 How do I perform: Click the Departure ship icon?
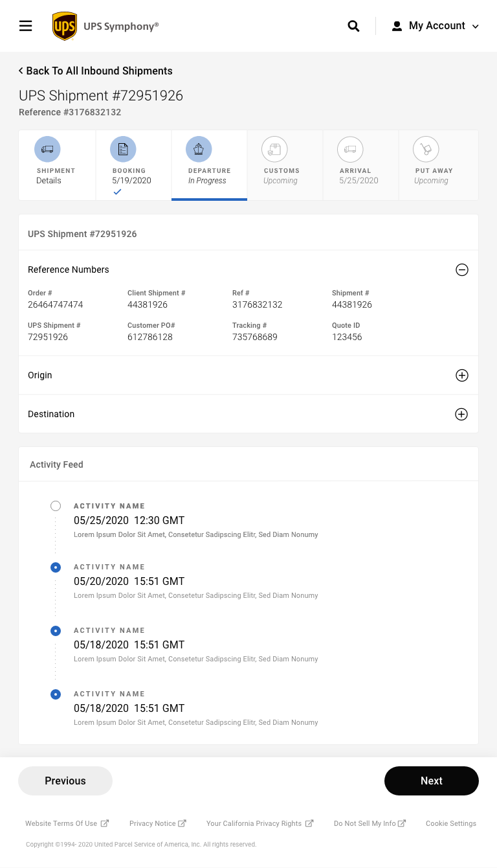point(199,149)
